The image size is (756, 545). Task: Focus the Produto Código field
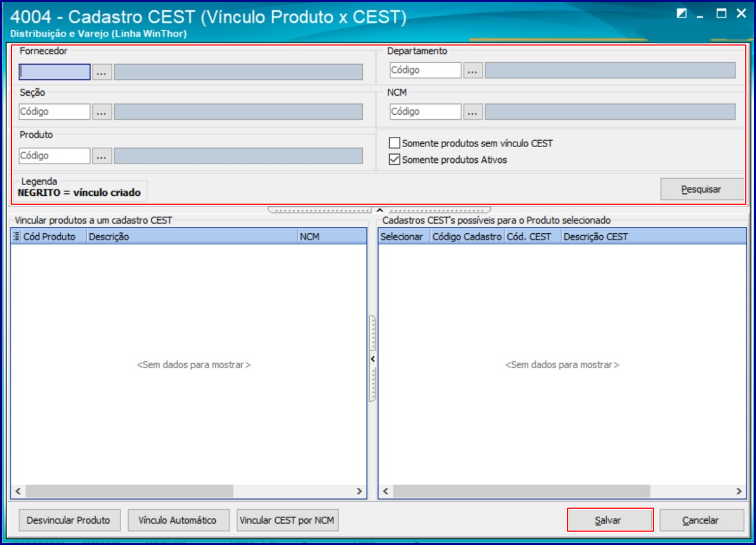[54, 156]
